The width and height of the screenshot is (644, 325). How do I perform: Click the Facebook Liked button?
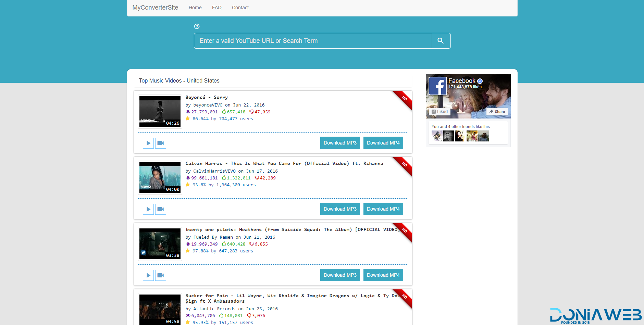[439, 112]
